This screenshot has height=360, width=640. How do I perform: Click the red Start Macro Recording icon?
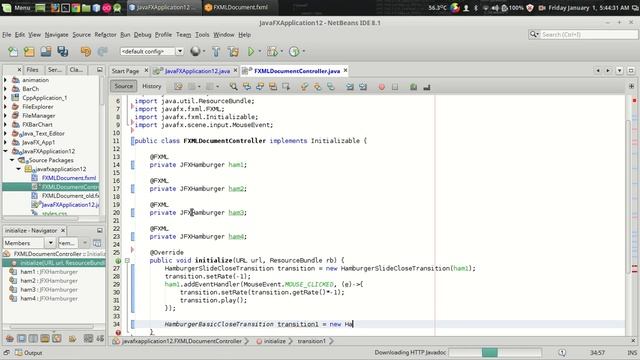pyautogui.click(x=382, y=87)
